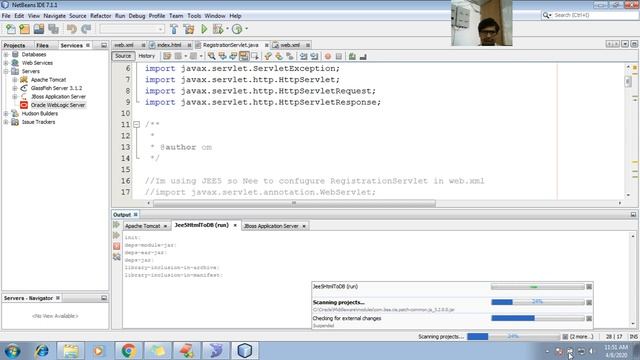This screenshot has height=360, width=640.
Task: Click the Previous Bookmark editor icon
Action: 268,56
